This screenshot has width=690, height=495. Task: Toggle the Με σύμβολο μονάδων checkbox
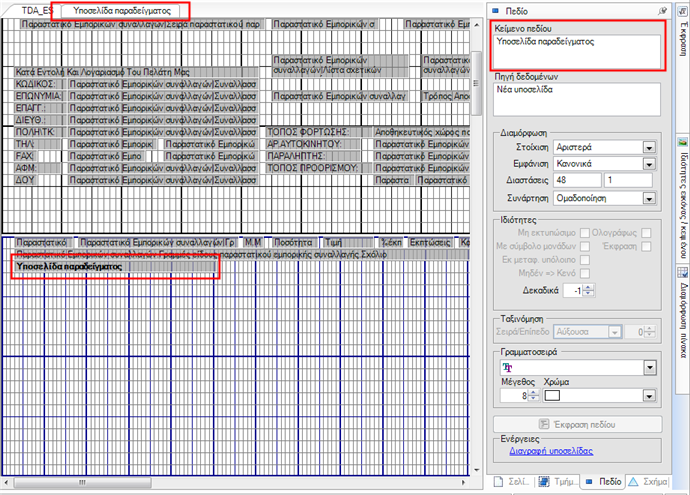tap(585, 246)
